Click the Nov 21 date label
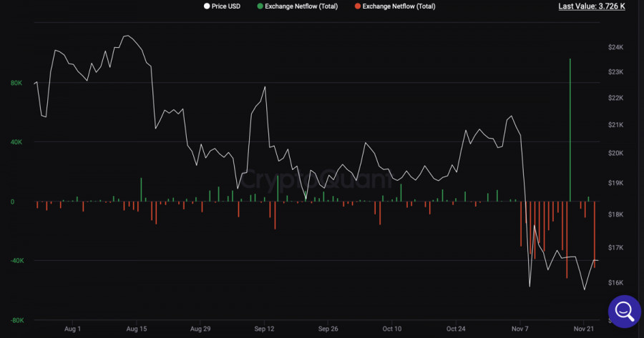 pyautogui.click(x=585, y=329)
